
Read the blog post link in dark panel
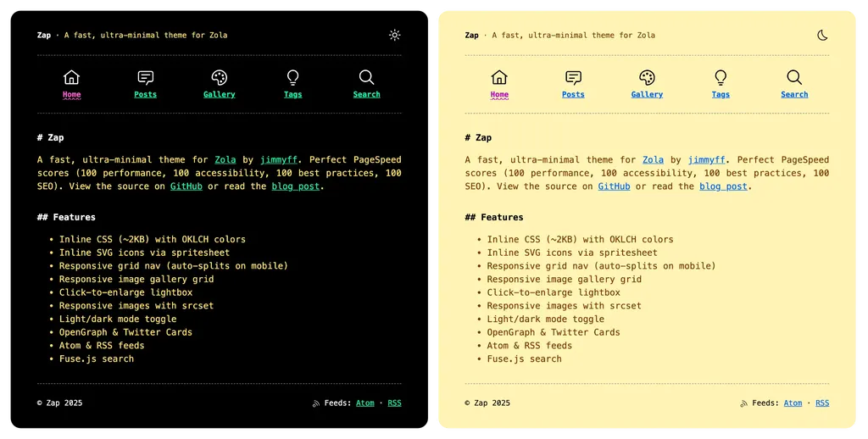click(x=296, y=186)
